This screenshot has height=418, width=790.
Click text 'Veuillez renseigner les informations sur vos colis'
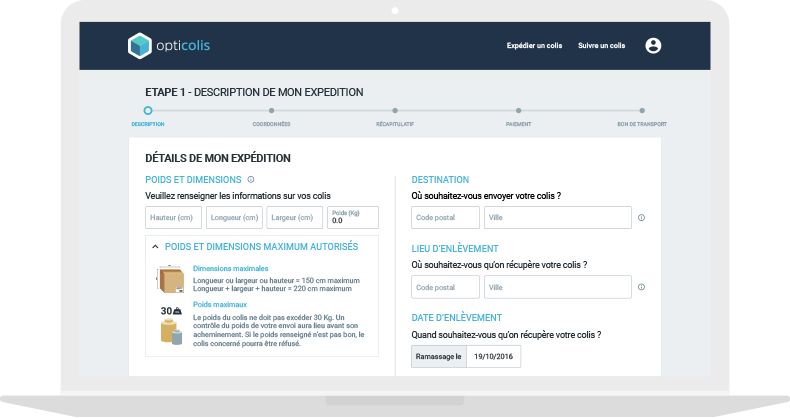click(x=238, y=196)
